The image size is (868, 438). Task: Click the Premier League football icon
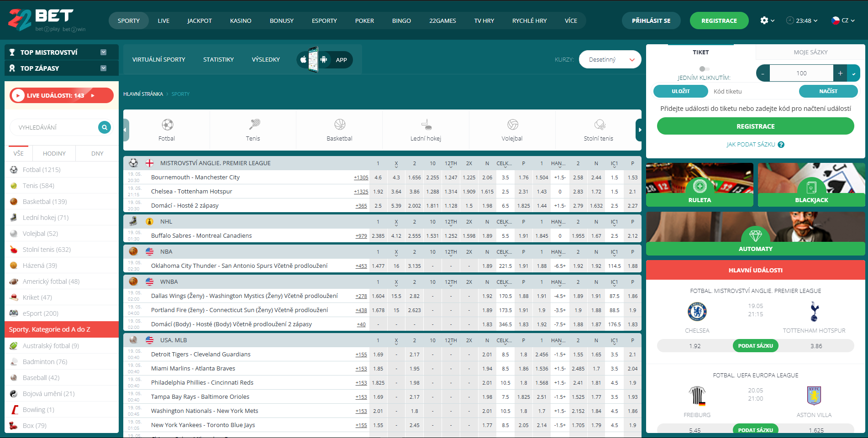133,163
